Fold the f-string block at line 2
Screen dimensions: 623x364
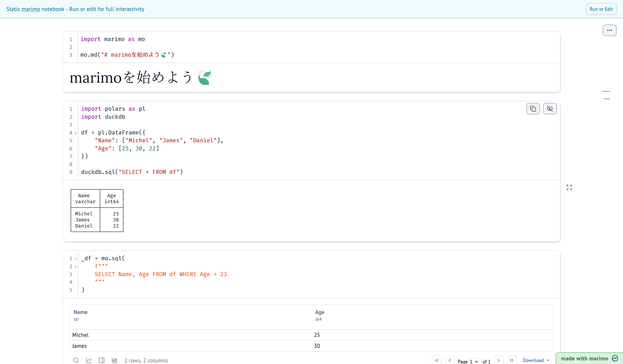(x=76, y=267)
